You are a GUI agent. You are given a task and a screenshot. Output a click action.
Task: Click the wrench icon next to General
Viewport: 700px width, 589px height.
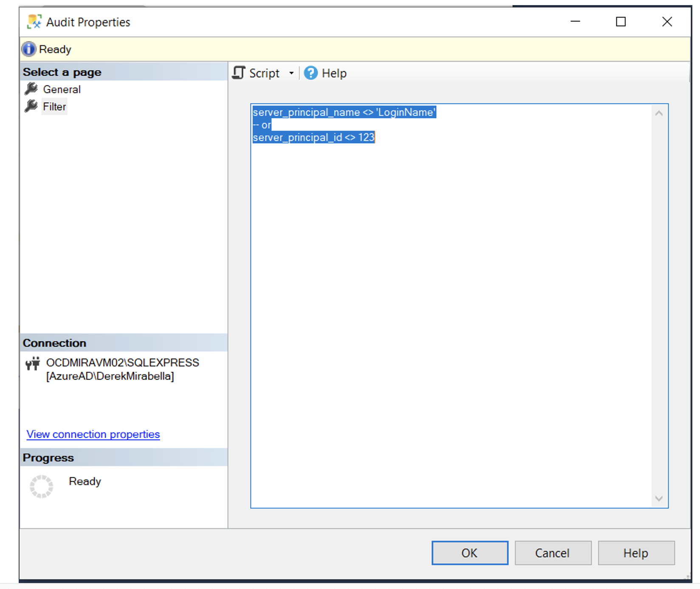31,89
